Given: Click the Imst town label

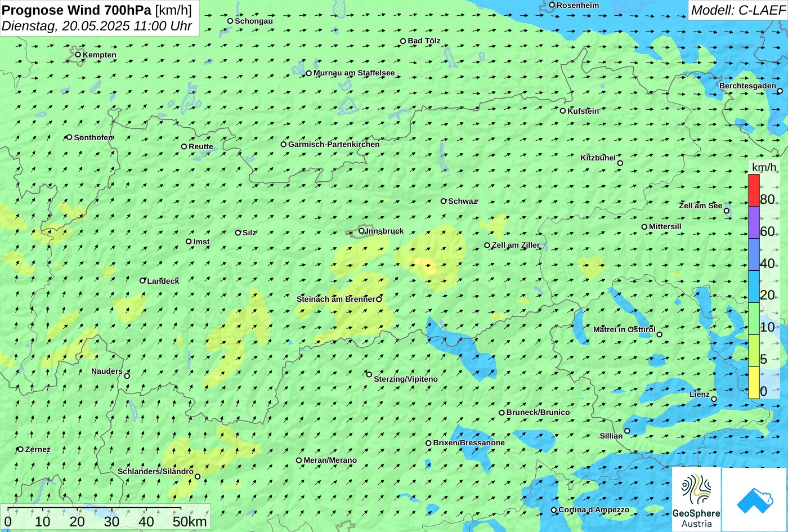Looking at the screenshot, I should click(x=202, y=242).
